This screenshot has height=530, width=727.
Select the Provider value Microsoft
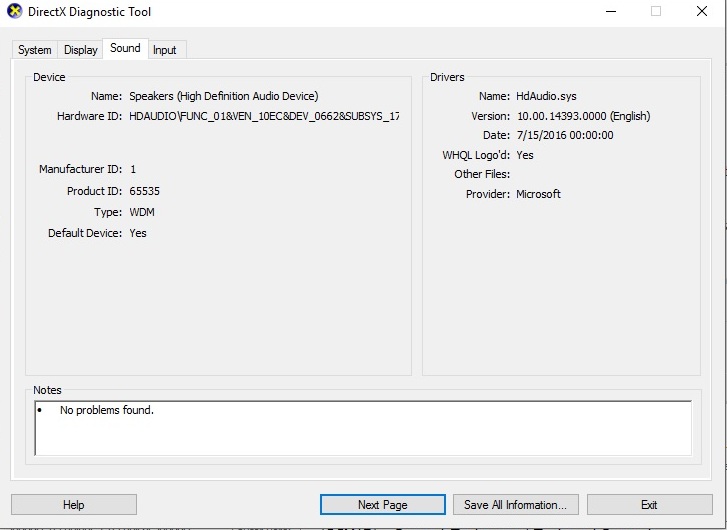[x=538, y=194]
